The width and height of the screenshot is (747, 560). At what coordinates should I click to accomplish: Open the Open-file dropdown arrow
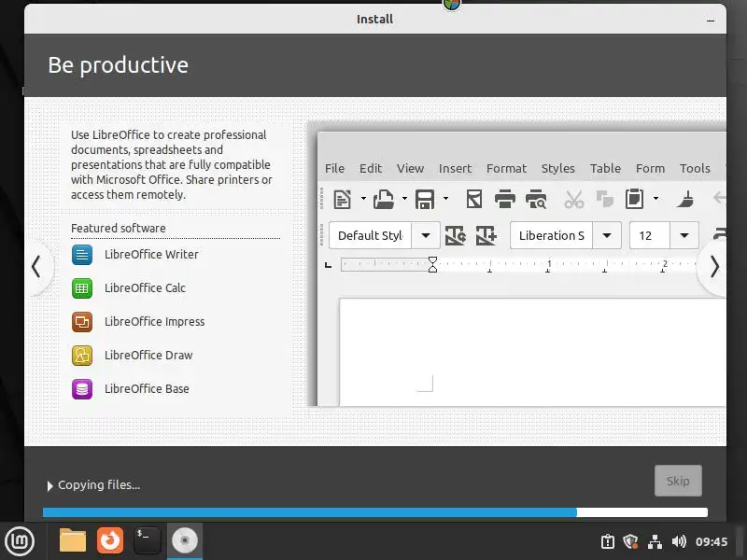click(x=404, y=199)
